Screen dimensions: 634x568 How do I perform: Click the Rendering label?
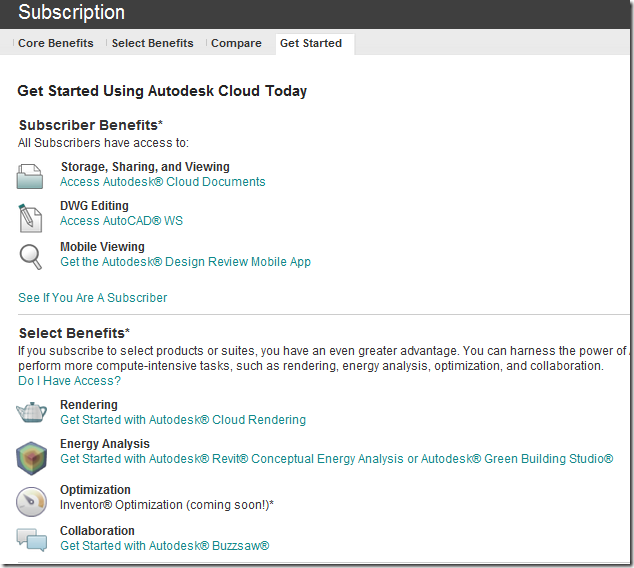click(89, 405)
